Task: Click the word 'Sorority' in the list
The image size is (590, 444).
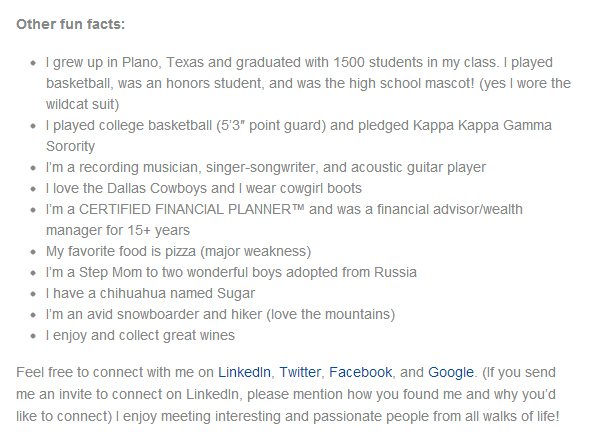Action: [x=70, y=146]
